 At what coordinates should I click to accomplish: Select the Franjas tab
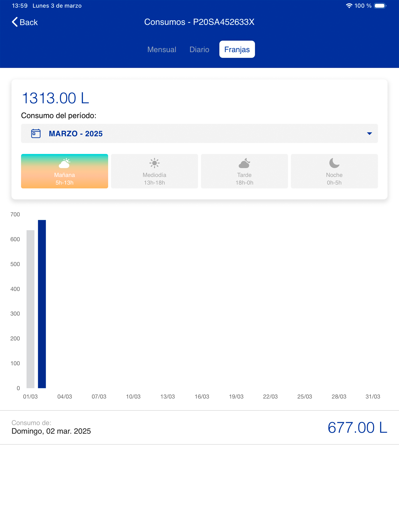(237, 49)
